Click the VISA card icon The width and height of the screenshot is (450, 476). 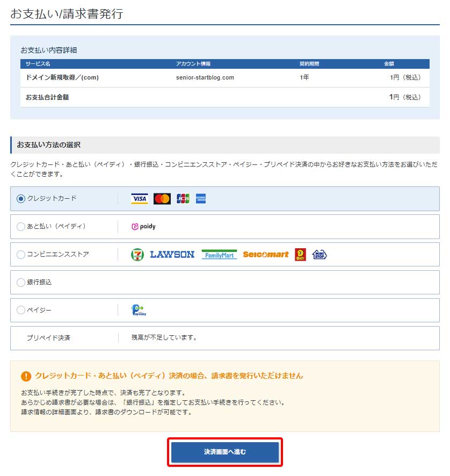click(139, 199)
